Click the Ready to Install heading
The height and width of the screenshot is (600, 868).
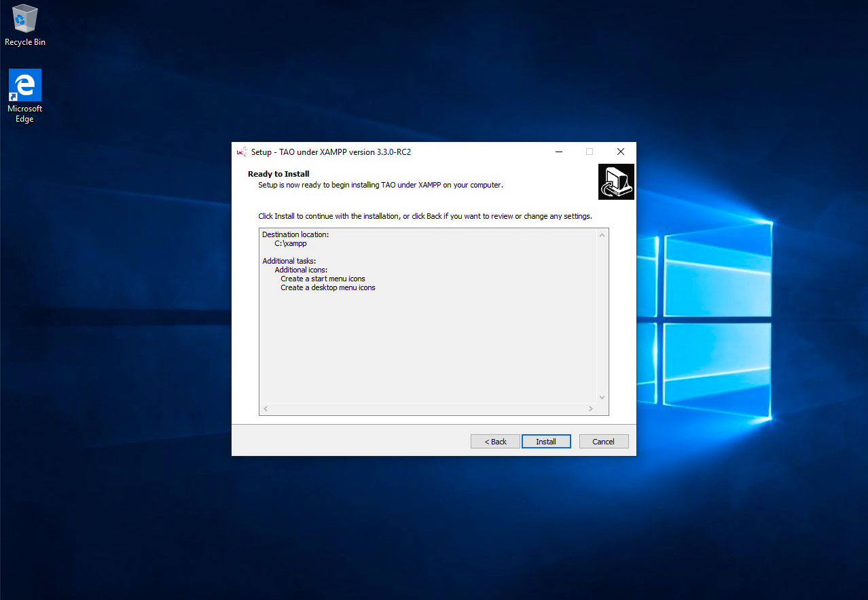click(278, 173)
